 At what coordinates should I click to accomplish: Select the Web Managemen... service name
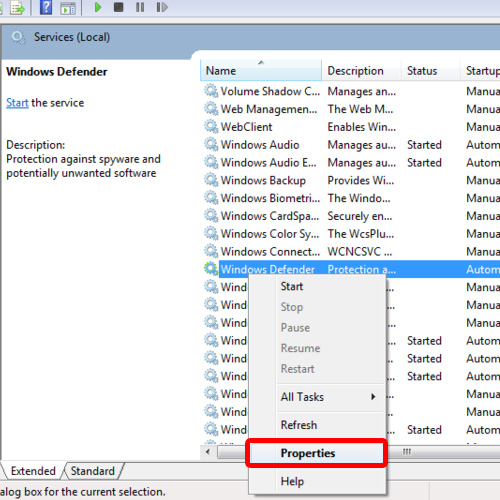click(x=269, y=109)
